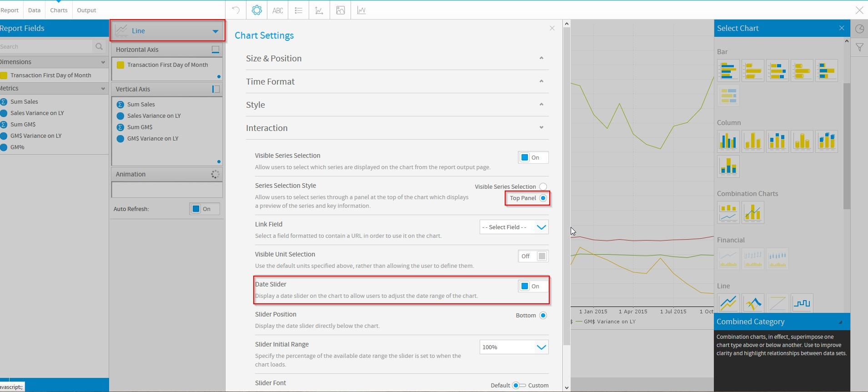Open the Report tab
This screenshot has height=392, width=868.
point(9,10)
